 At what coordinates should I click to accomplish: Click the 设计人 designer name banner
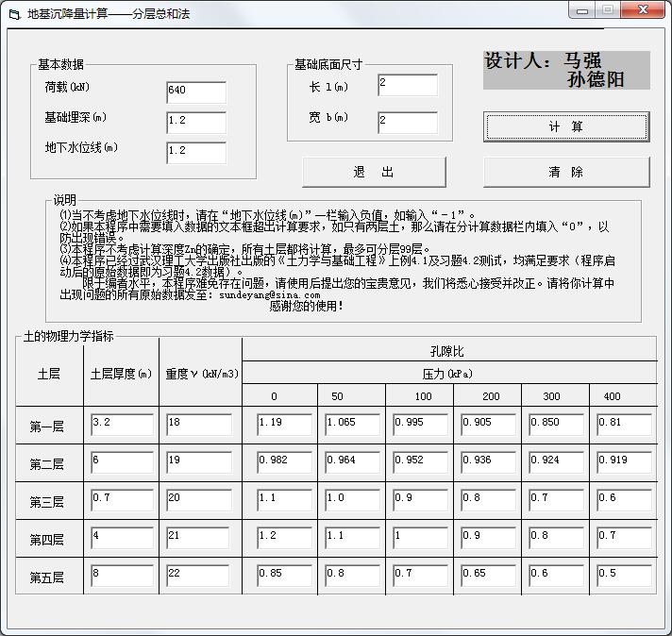click(x=566, y=70)
